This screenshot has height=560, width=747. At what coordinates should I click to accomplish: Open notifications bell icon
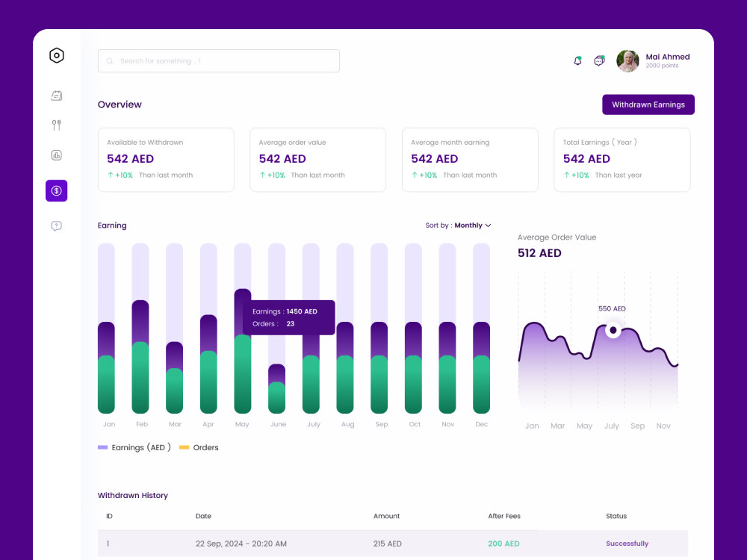pos(578,61)
